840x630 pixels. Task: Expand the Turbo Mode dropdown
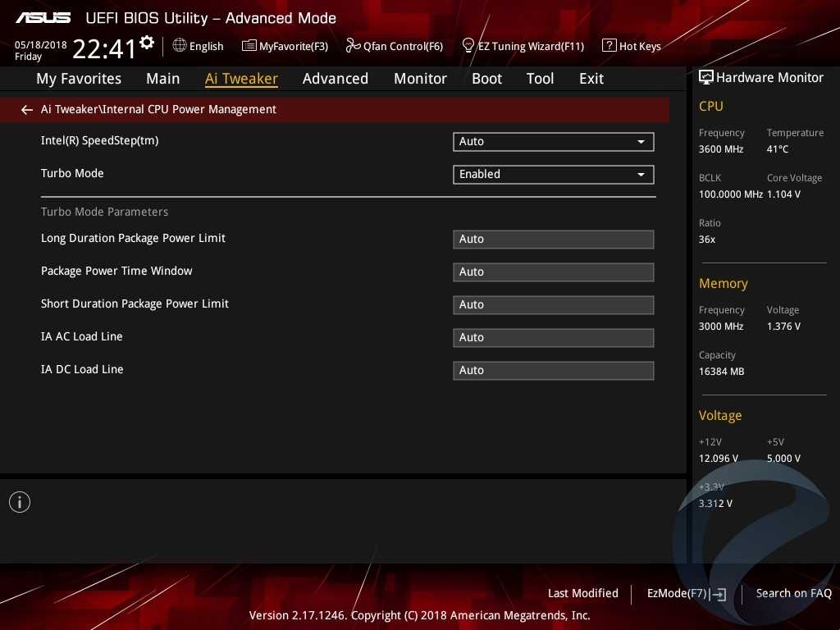tap(553, 175)
